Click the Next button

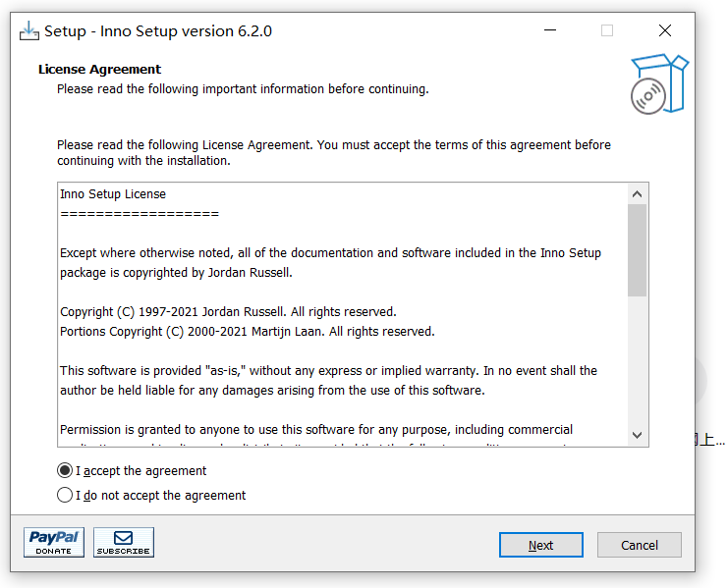pyautogui.click(x=541, y=545)
